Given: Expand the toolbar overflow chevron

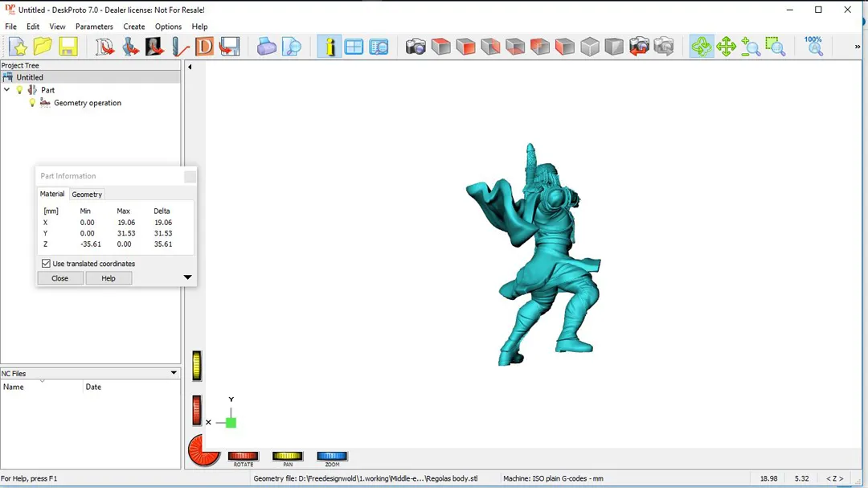Looking at the screenshot, I should click(x=857, y=47).
